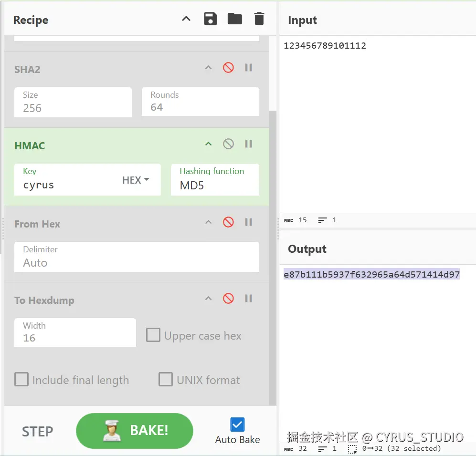Click the From Hex operation title

pos(37,224)
